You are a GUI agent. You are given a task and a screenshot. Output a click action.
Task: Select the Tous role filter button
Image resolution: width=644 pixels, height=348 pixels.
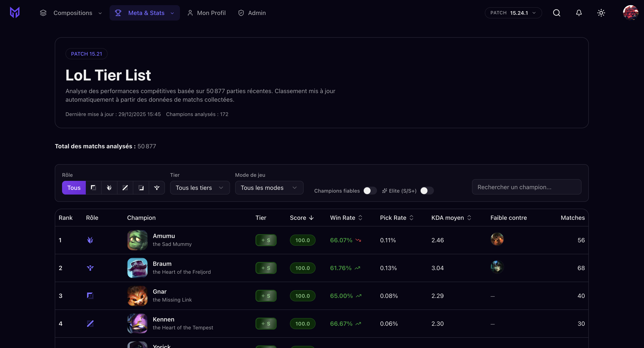74,187
